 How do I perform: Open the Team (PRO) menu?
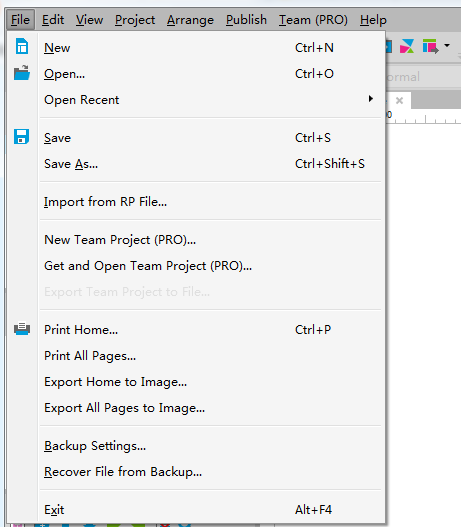pyautogui.click(x=313, y=20)
